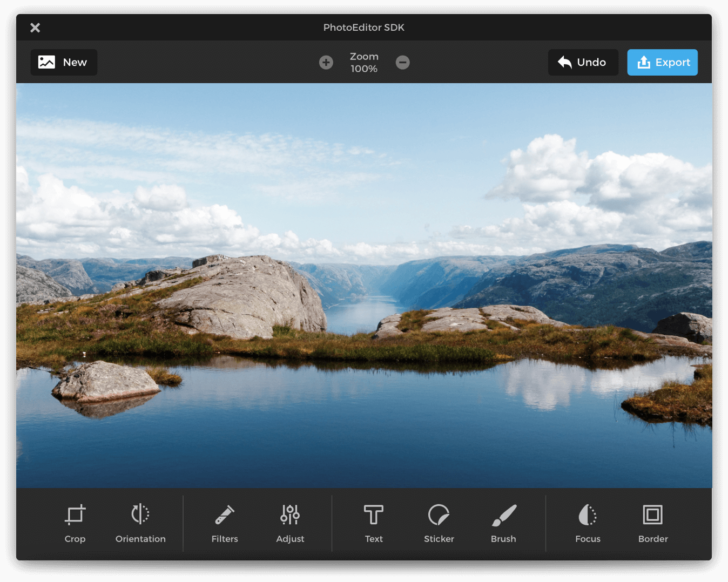Open the Filters tool
Viewport: 728px width, 582px height.
click(225, 524)
